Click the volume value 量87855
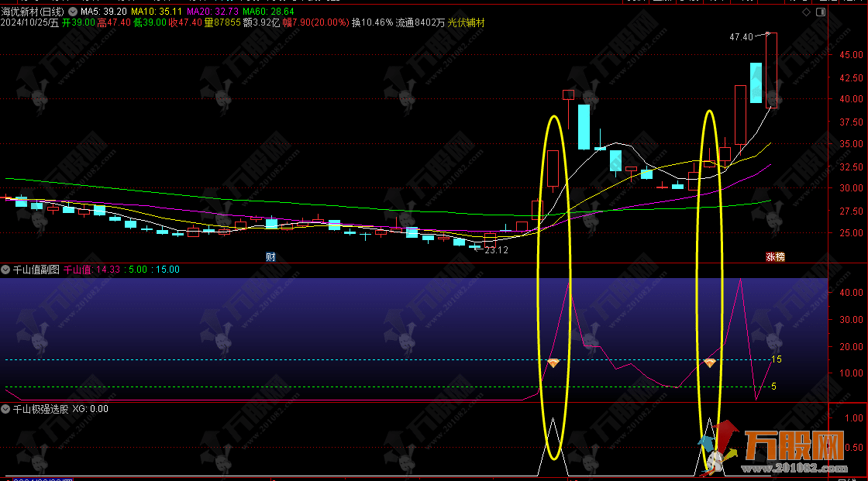Image resolution: width=868 pixels, height=481 pixels. coord(222,22)
